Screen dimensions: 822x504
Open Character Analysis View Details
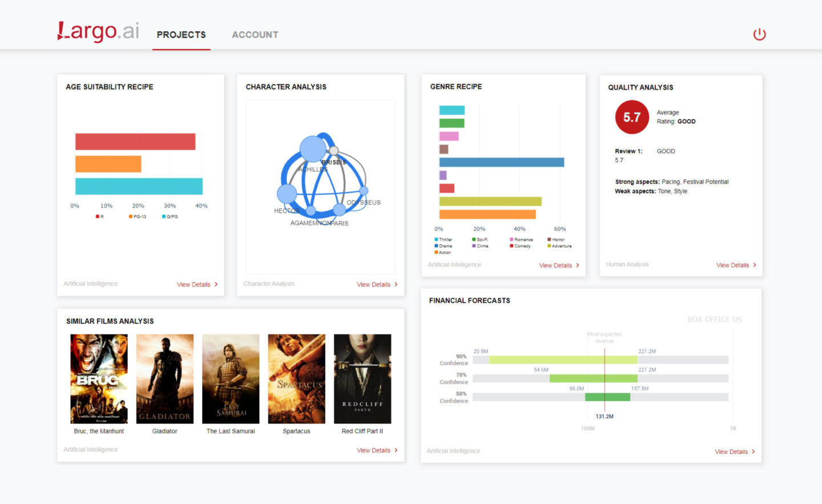pyautogui.click(x=377, y=284)
